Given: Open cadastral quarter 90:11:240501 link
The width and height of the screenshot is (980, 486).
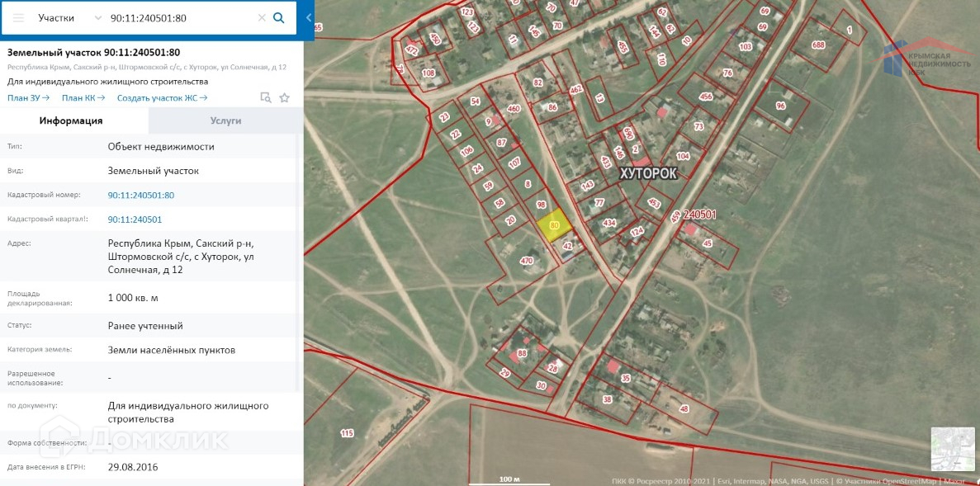Looking at the screenshot, I should (x=135, y=219).
